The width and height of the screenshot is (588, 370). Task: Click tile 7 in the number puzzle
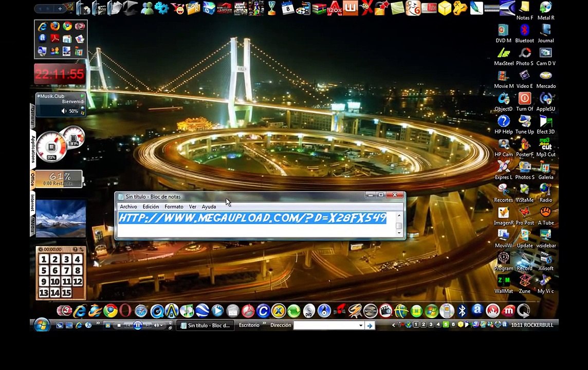(66, 270)
